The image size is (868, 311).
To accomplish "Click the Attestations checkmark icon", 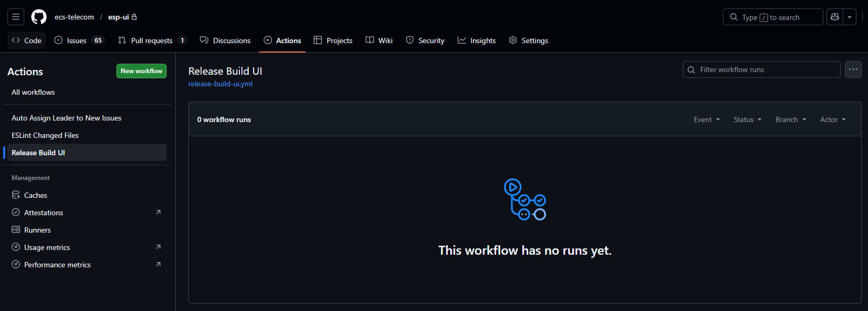I will (x=16, y=213).
